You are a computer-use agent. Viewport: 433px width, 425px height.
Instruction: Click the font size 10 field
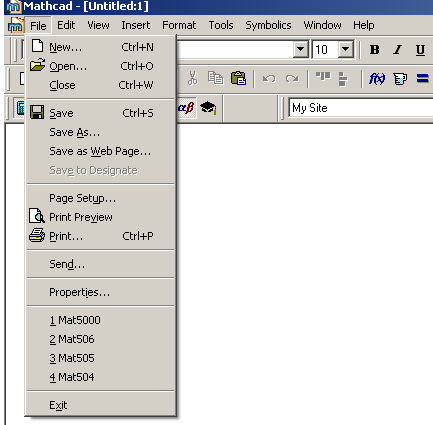click(x=325, y=50)
